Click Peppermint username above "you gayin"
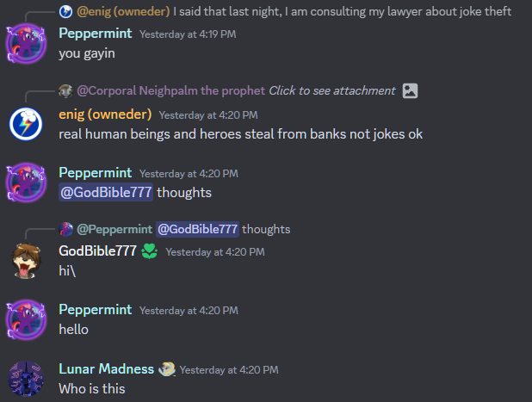The width and height of the screenshot is (532, 402). tap(96, 34)
